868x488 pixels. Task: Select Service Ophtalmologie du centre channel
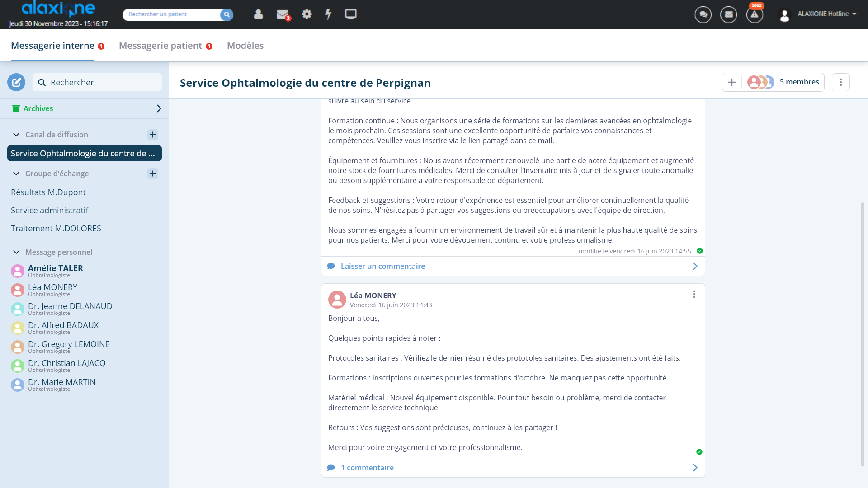click(85, 153)
